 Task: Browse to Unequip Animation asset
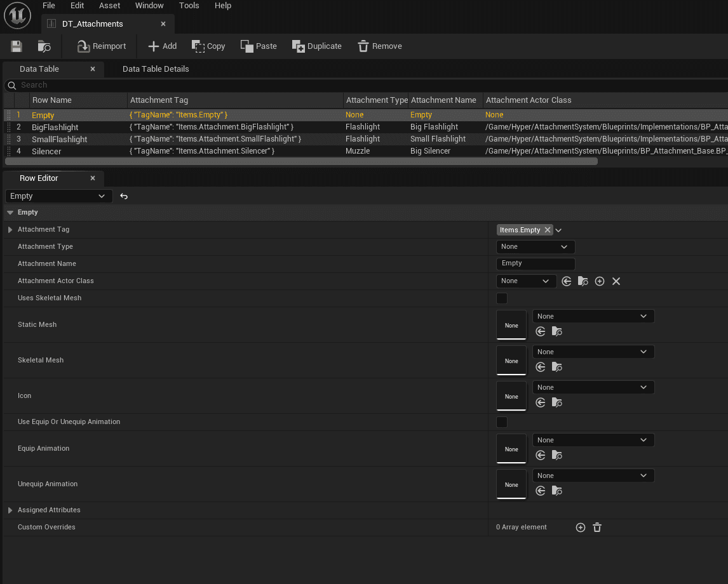556,491
